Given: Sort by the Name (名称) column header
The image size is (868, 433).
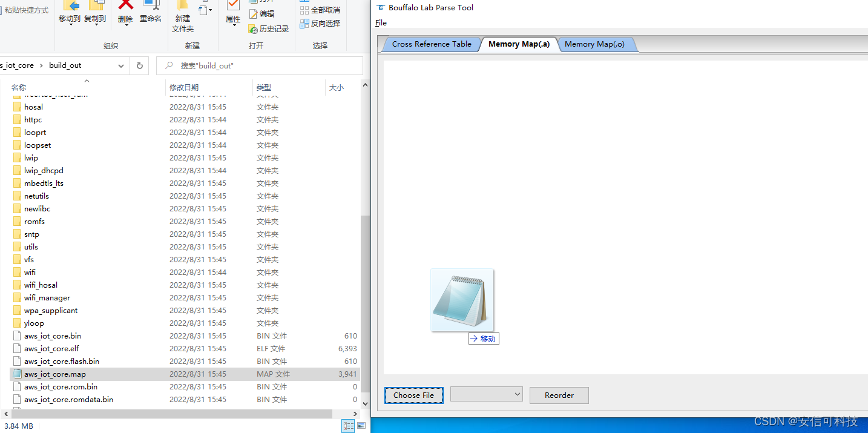Looking at the screenshot, I should coord(19,88).
